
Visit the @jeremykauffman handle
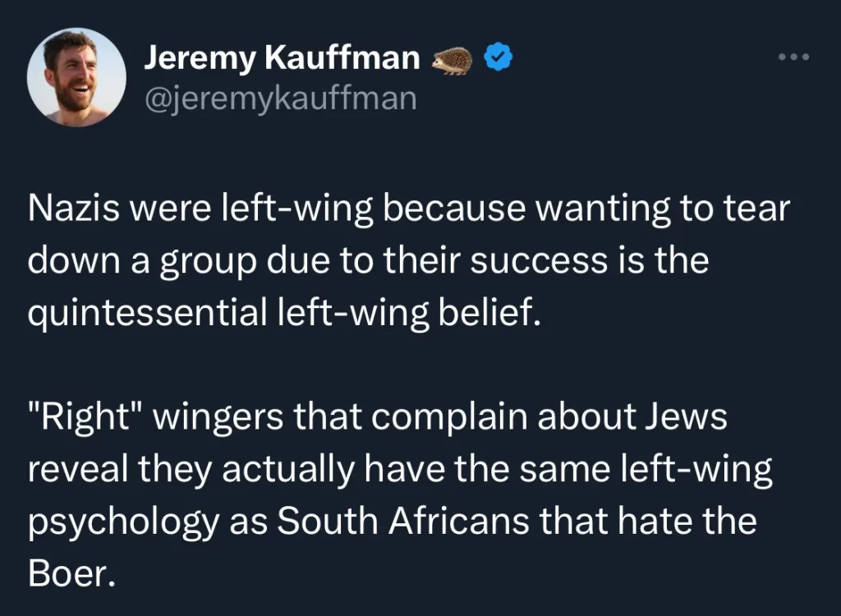[280, 99]
